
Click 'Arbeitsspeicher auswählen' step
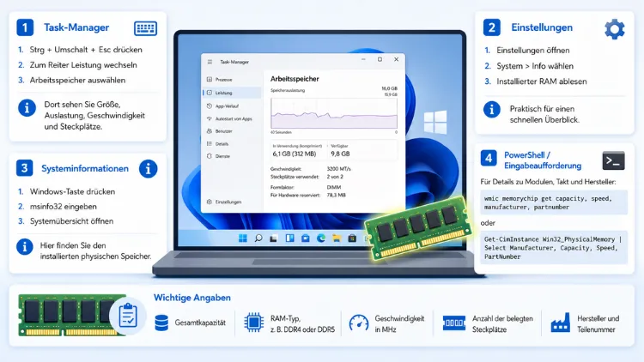click(77, 81)
